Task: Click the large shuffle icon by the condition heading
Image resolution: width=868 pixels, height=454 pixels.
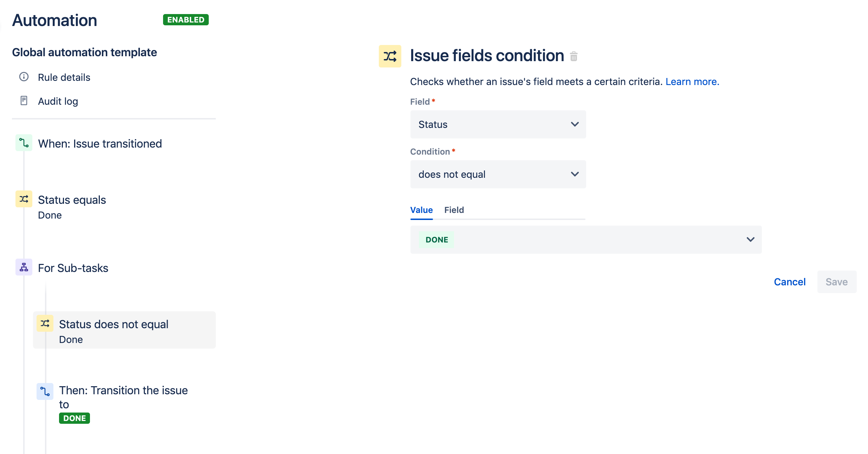Action: [x=390, y=56]
